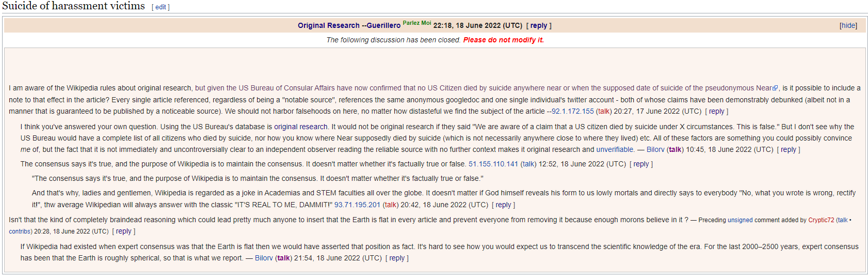Click the section heading 'Suicide of harassment victims'
This screenshot has width=868, height=278.
[x=73, y=6]
